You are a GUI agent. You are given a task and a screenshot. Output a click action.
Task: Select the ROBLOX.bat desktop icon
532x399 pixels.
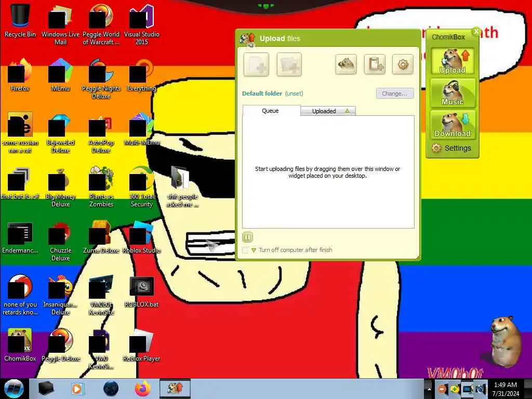[141, 292]
